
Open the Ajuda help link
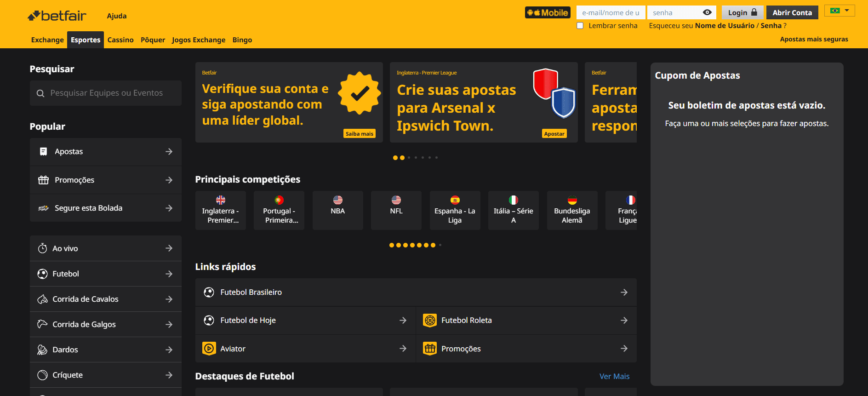point(117,16)
